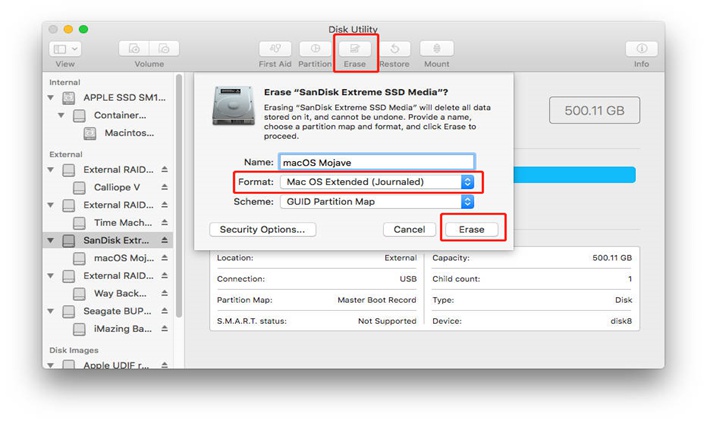
Task: Run First Aid from the toolbar
Action: (275, 49)
